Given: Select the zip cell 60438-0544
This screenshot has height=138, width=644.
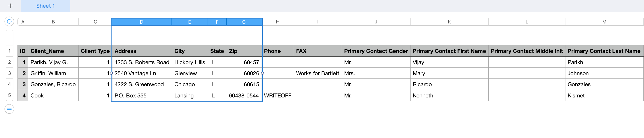Looking at the screenshot, I should [x=244, y=96].
